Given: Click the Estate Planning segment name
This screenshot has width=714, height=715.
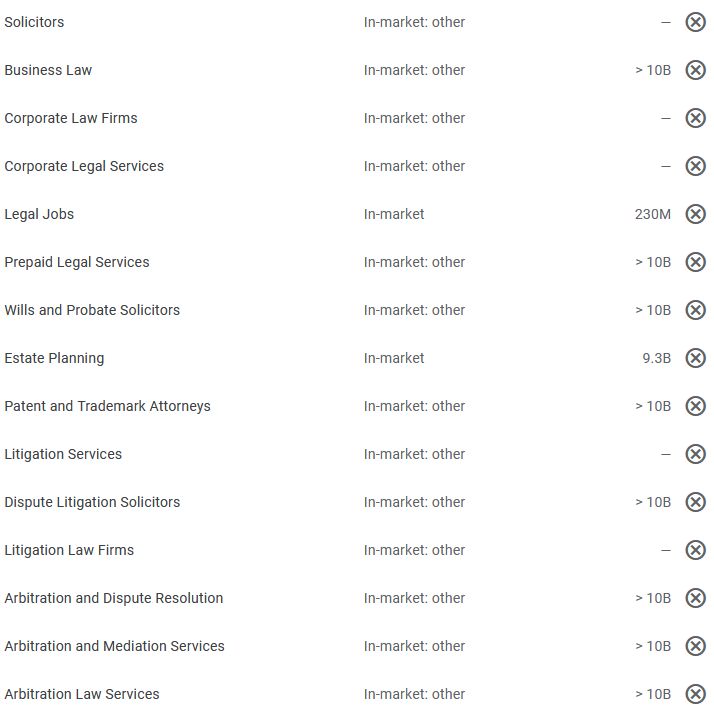Looking at the screenshot, I should pyautogui.click(x=54, y=358).
